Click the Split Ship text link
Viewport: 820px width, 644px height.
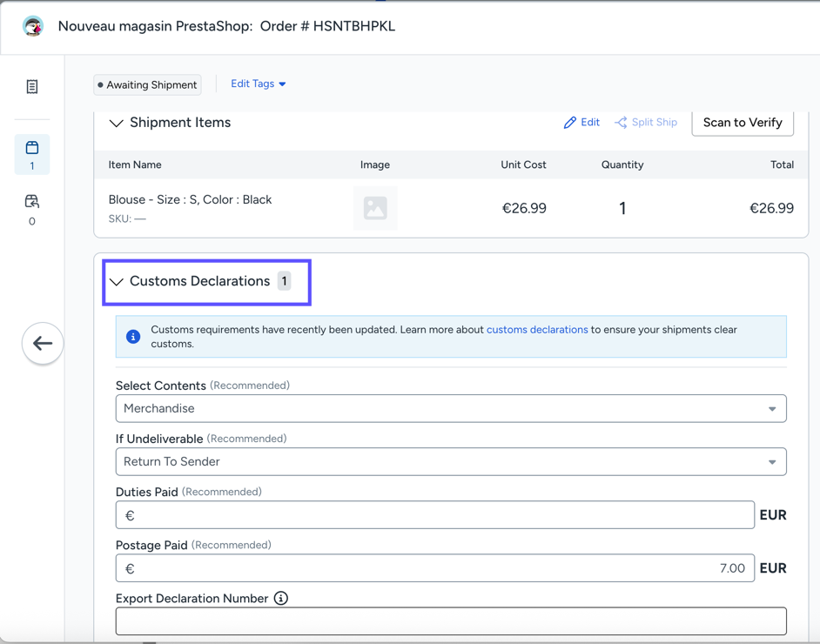(655, 123)
